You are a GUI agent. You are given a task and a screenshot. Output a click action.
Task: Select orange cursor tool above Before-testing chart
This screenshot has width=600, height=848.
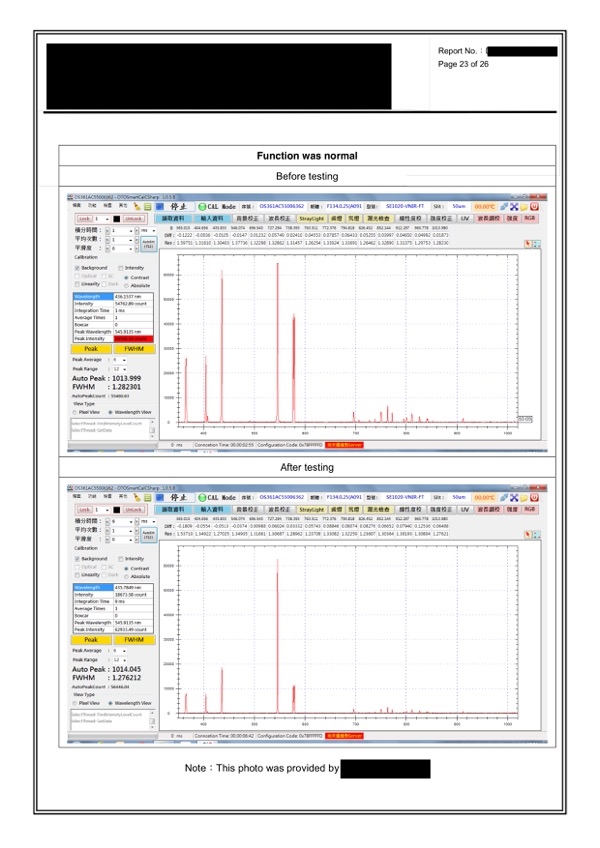tap(528, 244)
